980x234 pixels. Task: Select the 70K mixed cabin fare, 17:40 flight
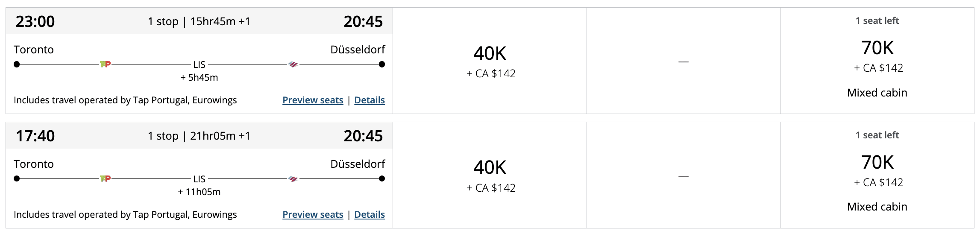(x=877, y=175)
